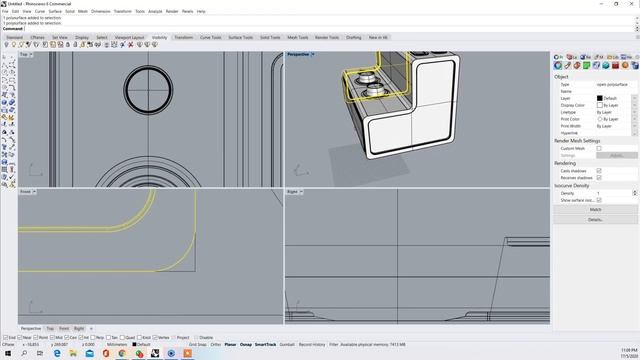Toggle the Near osnap checkbox

tap(20, 338)
